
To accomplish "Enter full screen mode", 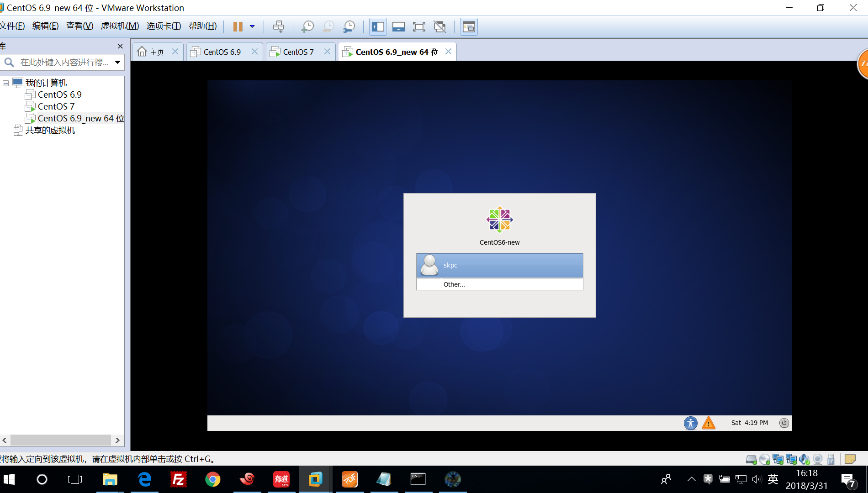I will tap(419, 26).
